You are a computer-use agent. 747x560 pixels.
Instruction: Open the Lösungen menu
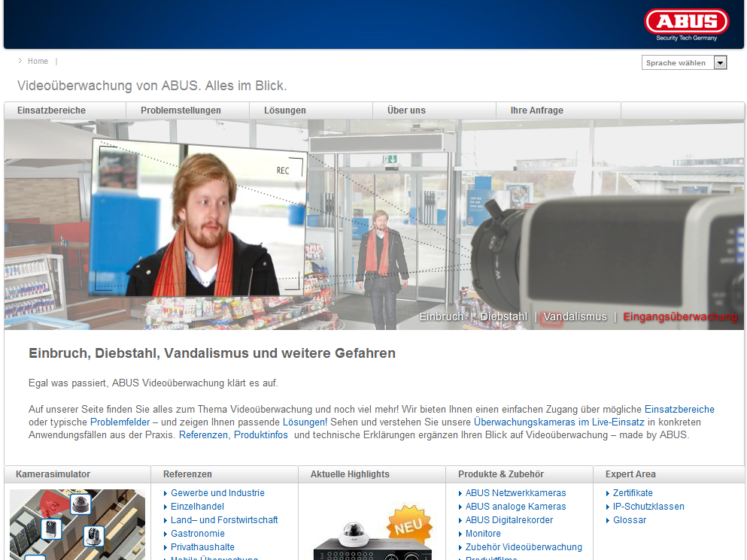click(285, 110)
